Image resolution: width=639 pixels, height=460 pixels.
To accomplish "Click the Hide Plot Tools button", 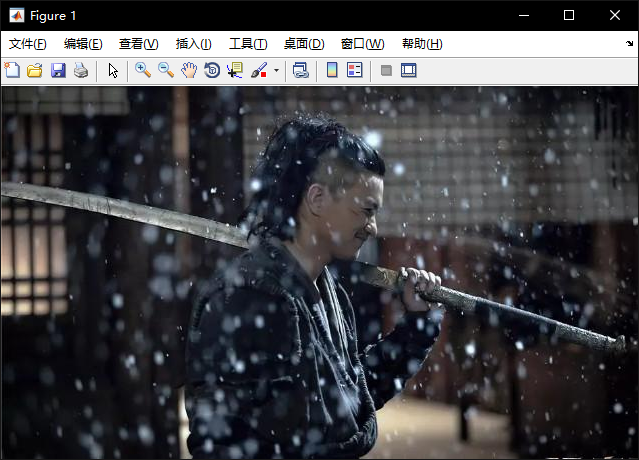I will tap(386, 70).
